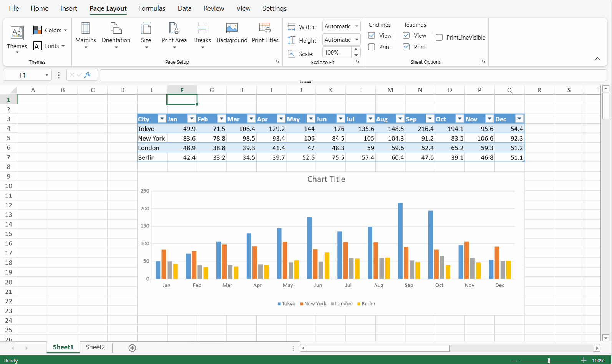The image size is (612, 364).
Task: Open the Themes gallery icon
Action: 17,33
